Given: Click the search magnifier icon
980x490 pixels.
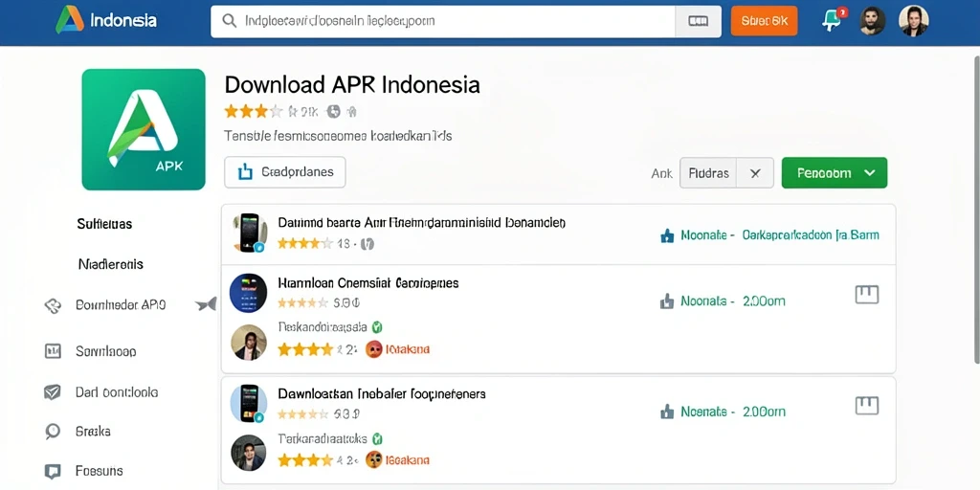Looking at the screenshot, I should [230, 21].
